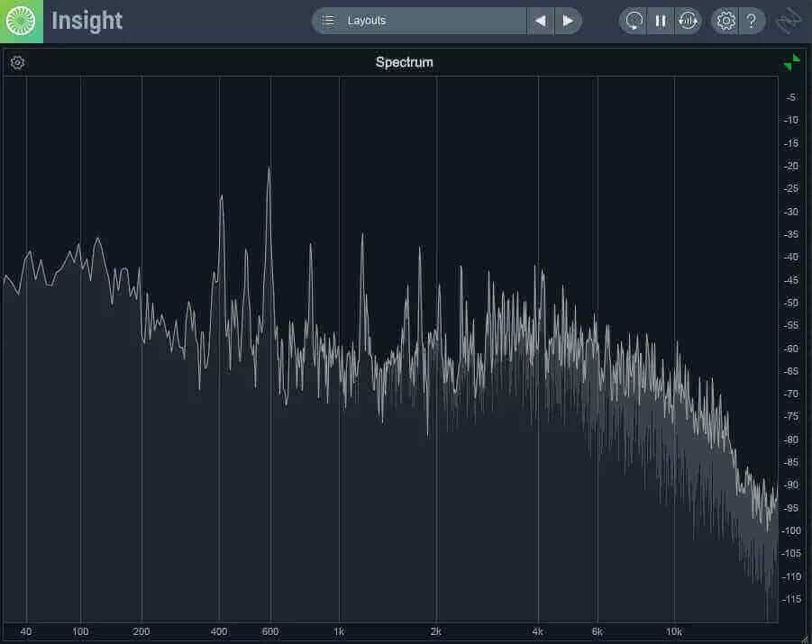Go to previous layout arrow

click(540, 21)
